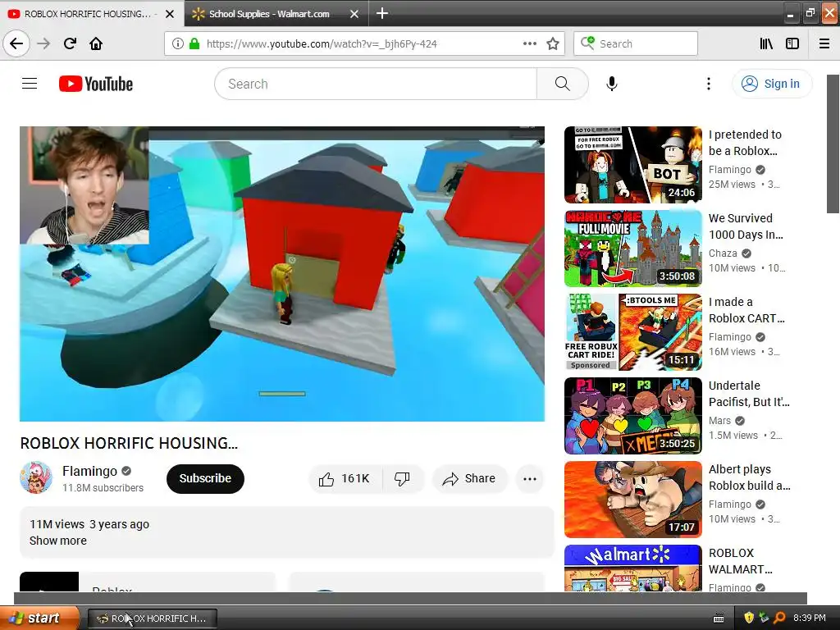Dislike the video with thumbs down

(402, 478)
